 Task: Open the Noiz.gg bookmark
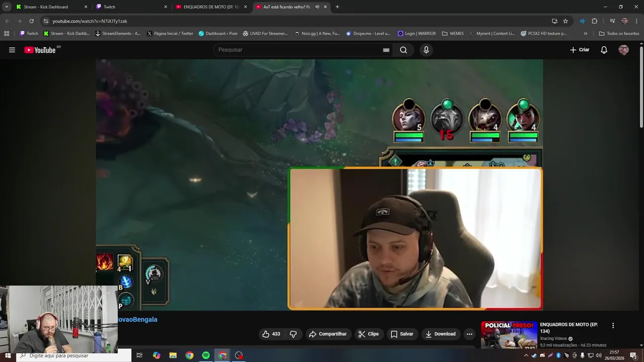point(317,34)
